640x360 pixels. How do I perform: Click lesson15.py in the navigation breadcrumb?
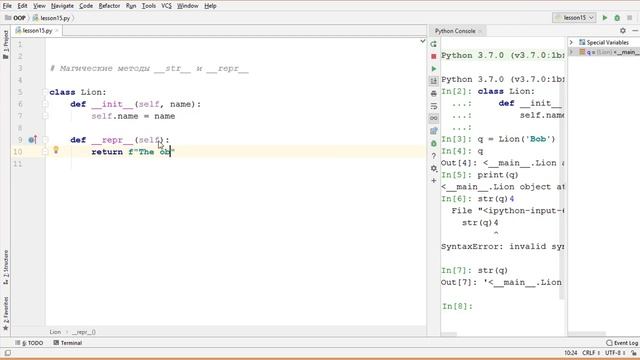pos(51,18)
